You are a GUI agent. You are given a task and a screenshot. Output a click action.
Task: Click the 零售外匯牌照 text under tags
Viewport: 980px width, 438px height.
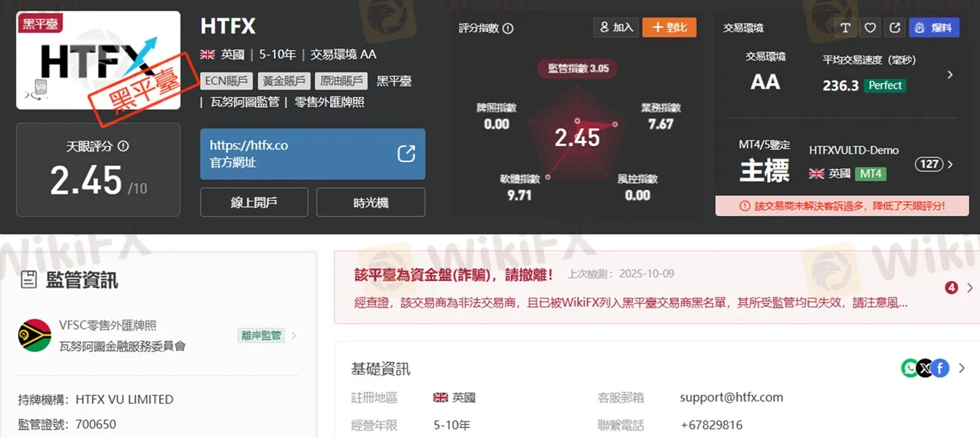329,102
